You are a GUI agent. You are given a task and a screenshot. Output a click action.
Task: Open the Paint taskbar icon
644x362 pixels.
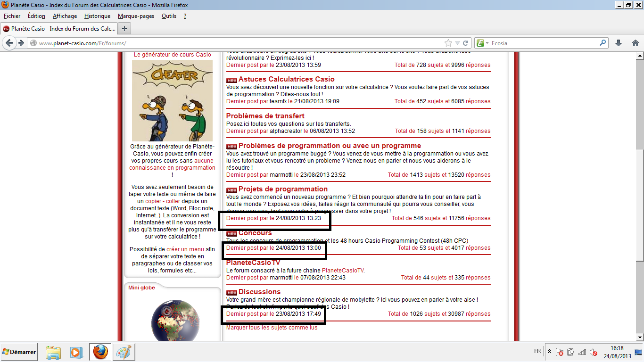pyautogui.click(x=124, y=352)
